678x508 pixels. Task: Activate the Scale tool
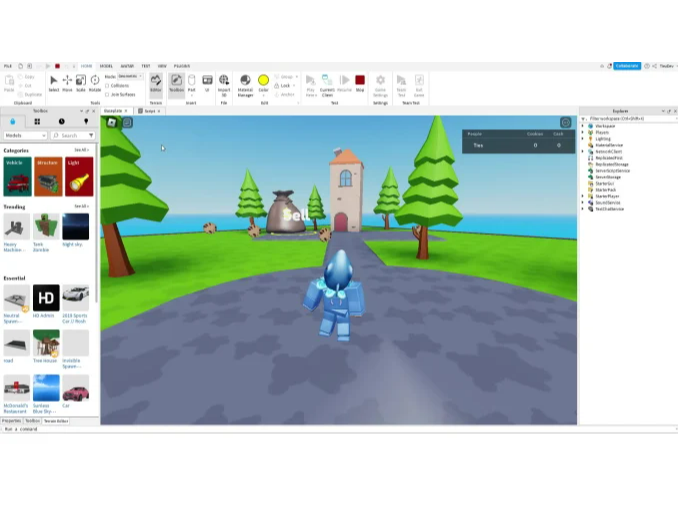pyautogui.click(x=81, y=83)
